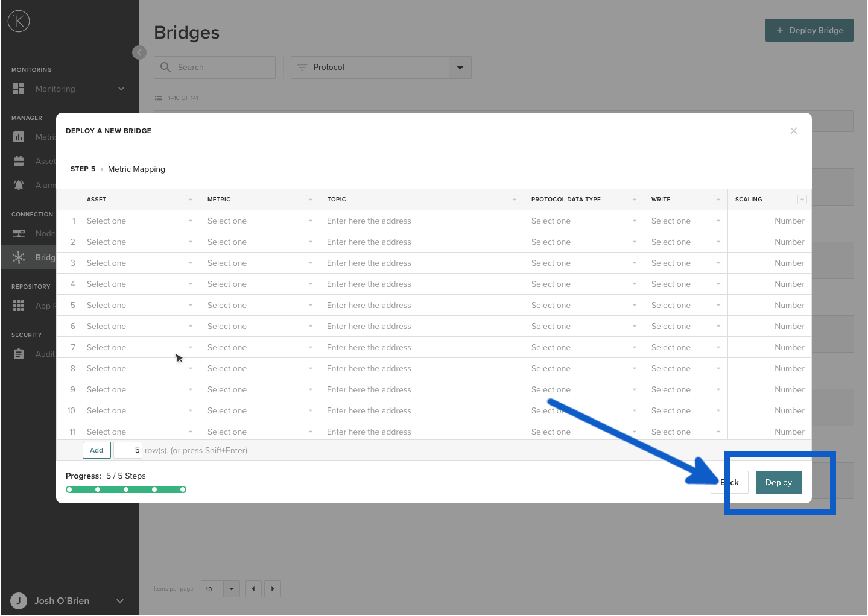The image size is (868, 616).
Task: Click the list view icon beside the results count
Action: 158,98
